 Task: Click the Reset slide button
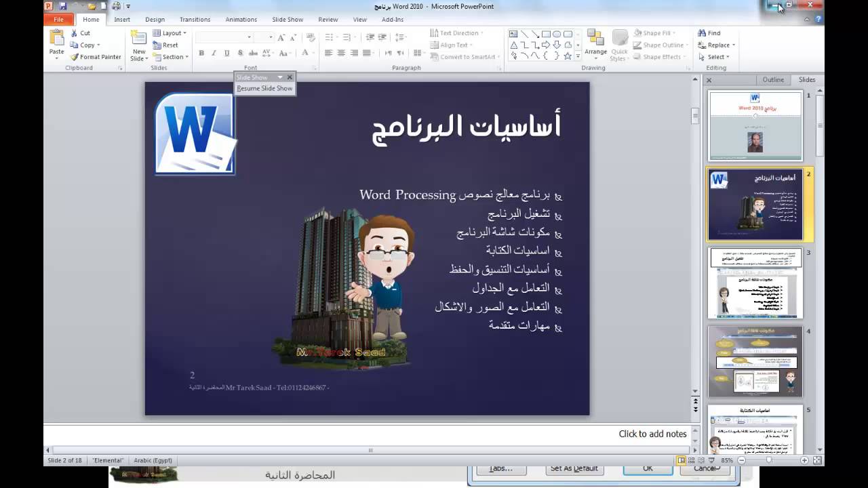click(165, 45)
